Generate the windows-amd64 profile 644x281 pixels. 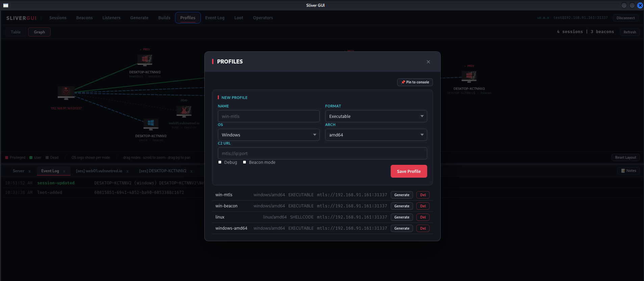pos(402,228)
